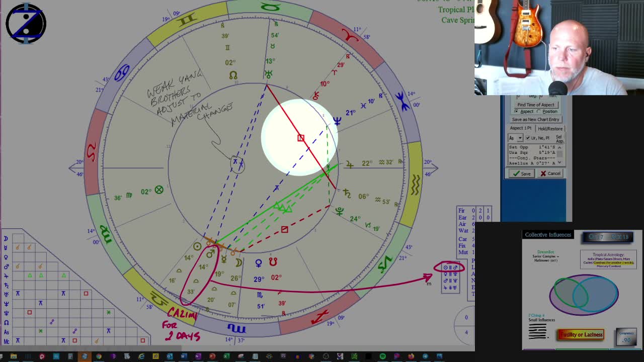Click the aspect list scroll-up arrow
This screenshot has height=362, width=644.
[x=559, y=147]
